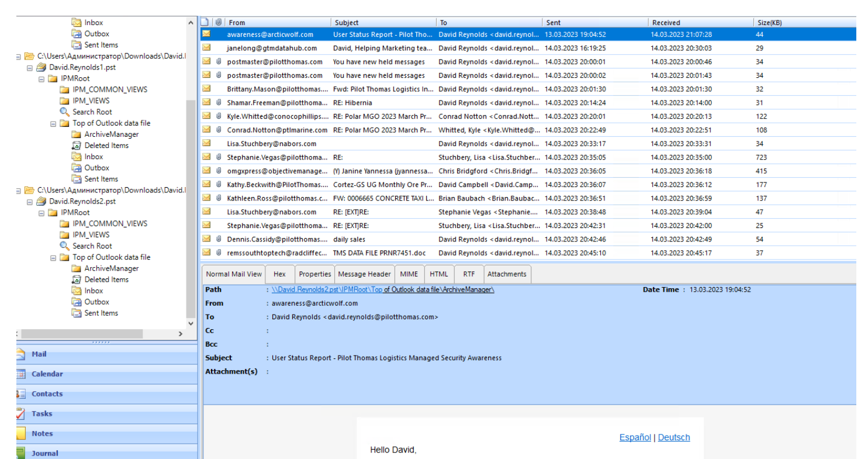The width and height of the screenshot is (868, 459).
Task: Click the Search Root magnifier under David.Reynolds1.pst
Action: (64, 112)
